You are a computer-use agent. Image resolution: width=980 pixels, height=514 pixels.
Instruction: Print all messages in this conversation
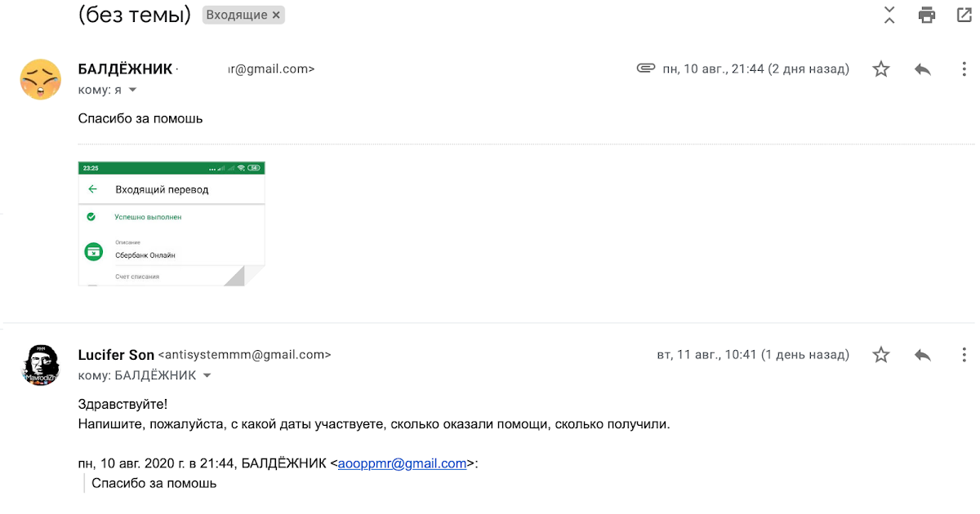[926, 15]
